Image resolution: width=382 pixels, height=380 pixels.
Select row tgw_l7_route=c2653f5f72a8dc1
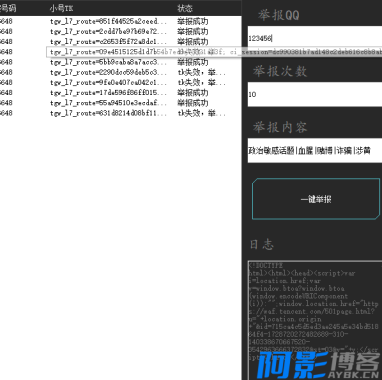pyautogui.click(x=121, y=42)
